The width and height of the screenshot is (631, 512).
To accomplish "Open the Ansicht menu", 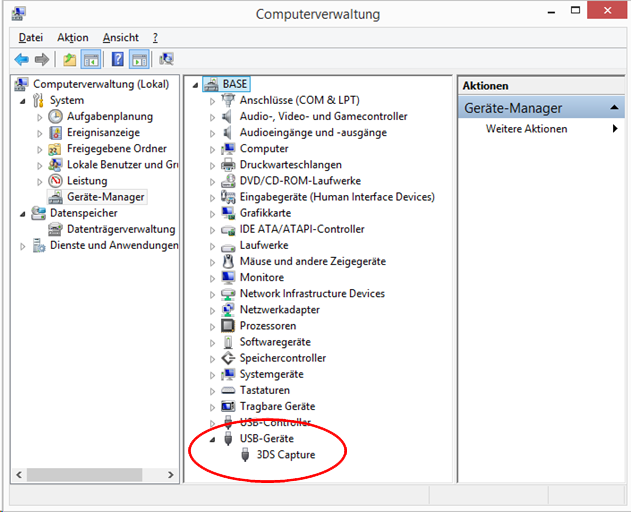I will click(121, 37).
